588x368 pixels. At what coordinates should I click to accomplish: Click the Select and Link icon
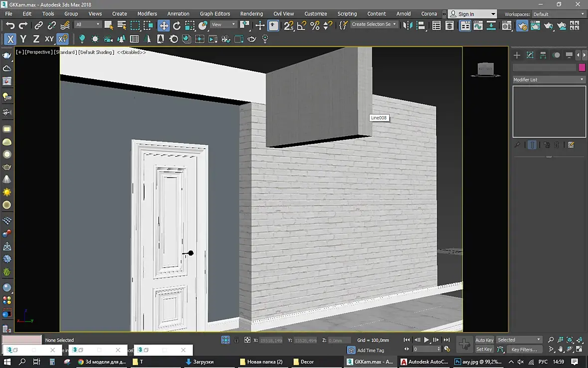point(38,25)
